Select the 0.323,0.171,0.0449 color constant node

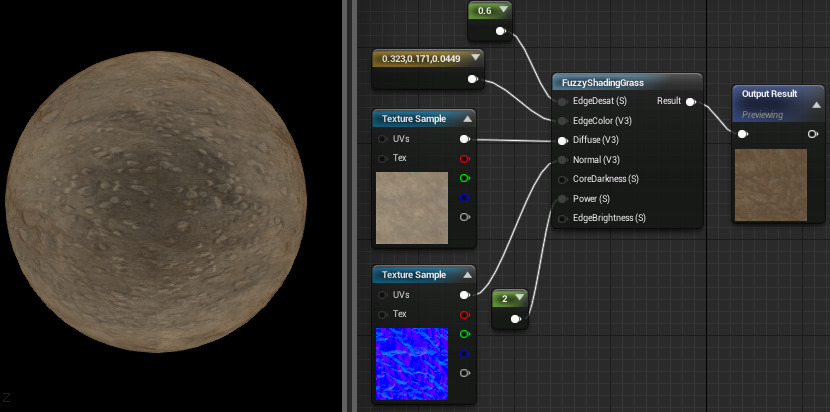click(x=420, y=58)
